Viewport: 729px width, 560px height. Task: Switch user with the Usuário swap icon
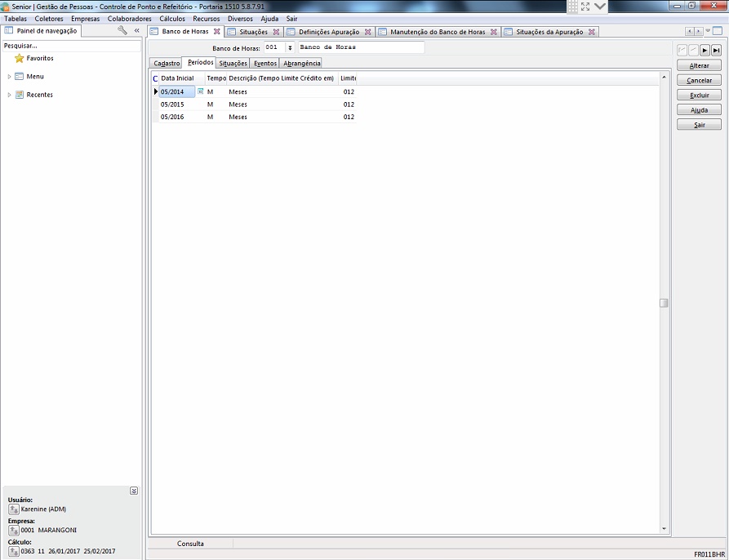pos(13,509)
